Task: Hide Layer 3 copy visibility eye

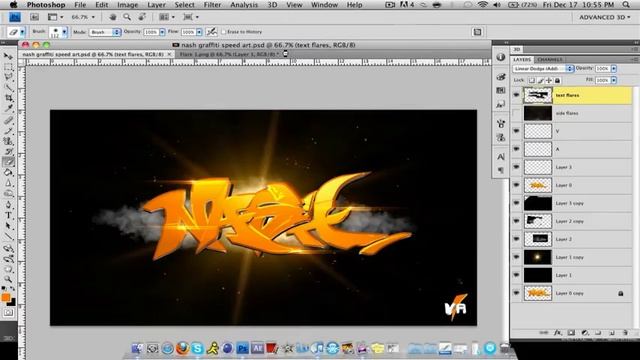Action: (x=516, y=203)
